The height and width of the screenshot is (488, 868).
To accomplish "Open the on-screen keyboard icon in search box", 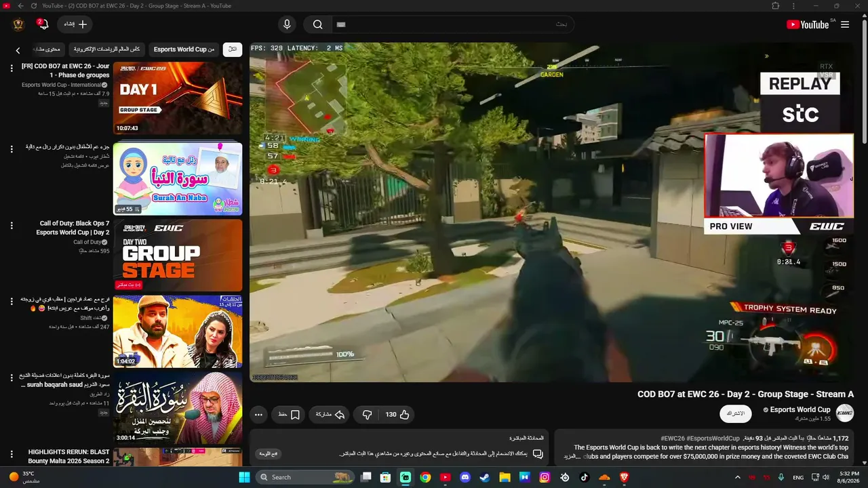I will [x=341, y=24].
